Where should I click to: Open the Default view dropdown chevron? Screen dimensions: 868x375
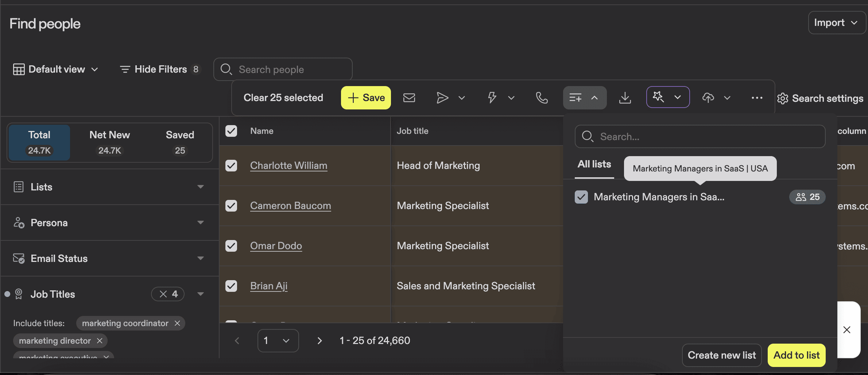point(94,69)
